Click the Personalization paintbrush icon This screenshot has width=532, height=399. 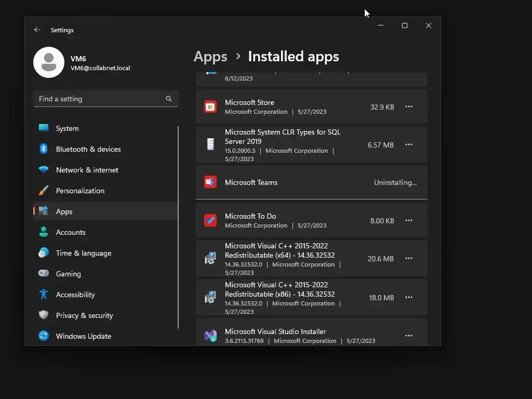(x=44, y=190)
